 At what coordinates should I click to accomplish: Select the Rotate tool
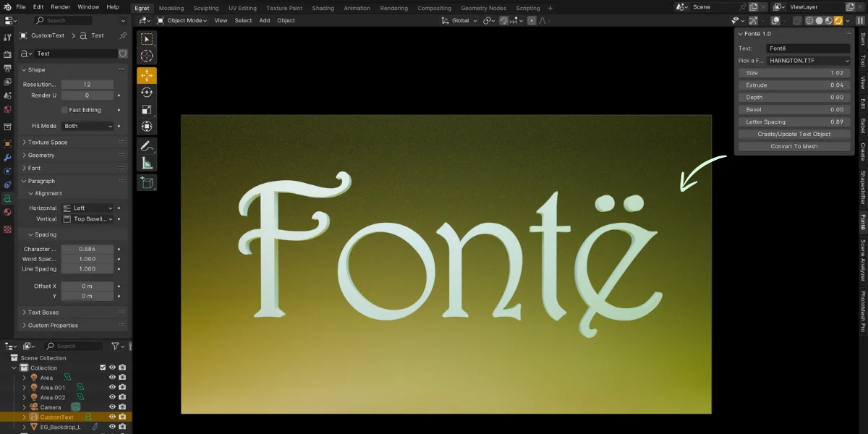pyautogui.click(x=147, y=93)
